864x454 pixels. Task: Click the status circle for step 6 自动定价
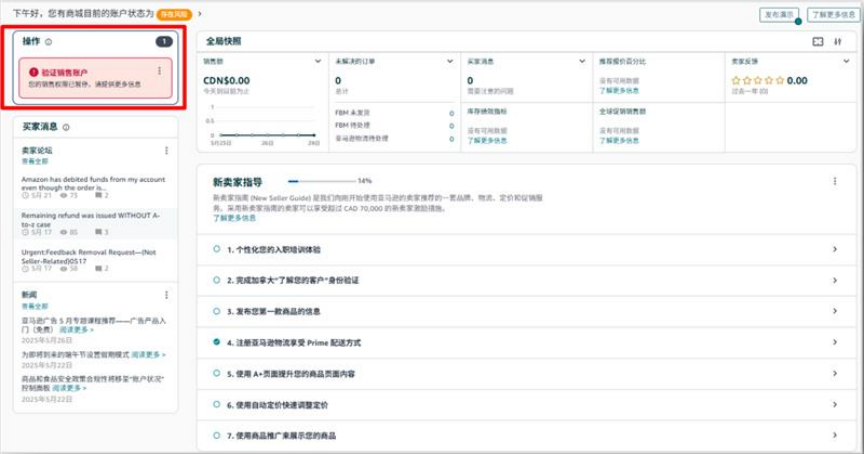pos(216,405)
